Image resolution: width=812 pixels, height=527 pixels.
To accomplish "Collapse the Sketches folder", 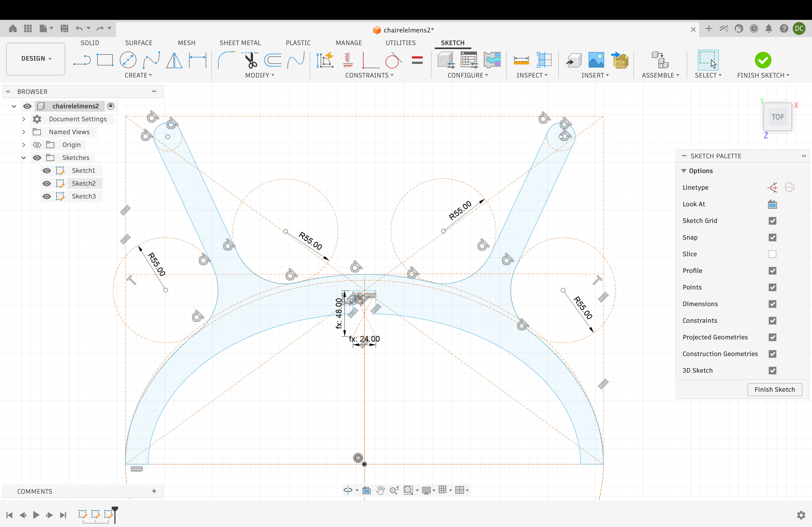I will [x=24, y=158].
